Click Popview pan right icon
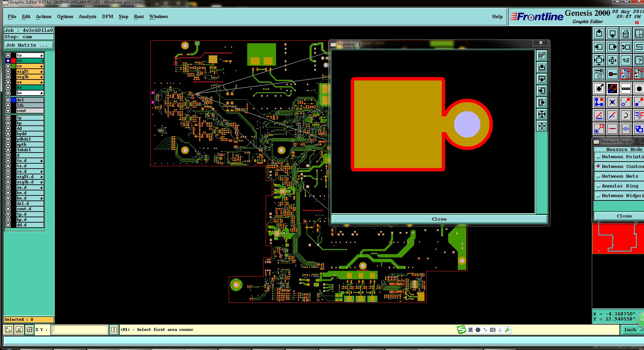The image size is (644, 350). point(542,103)
